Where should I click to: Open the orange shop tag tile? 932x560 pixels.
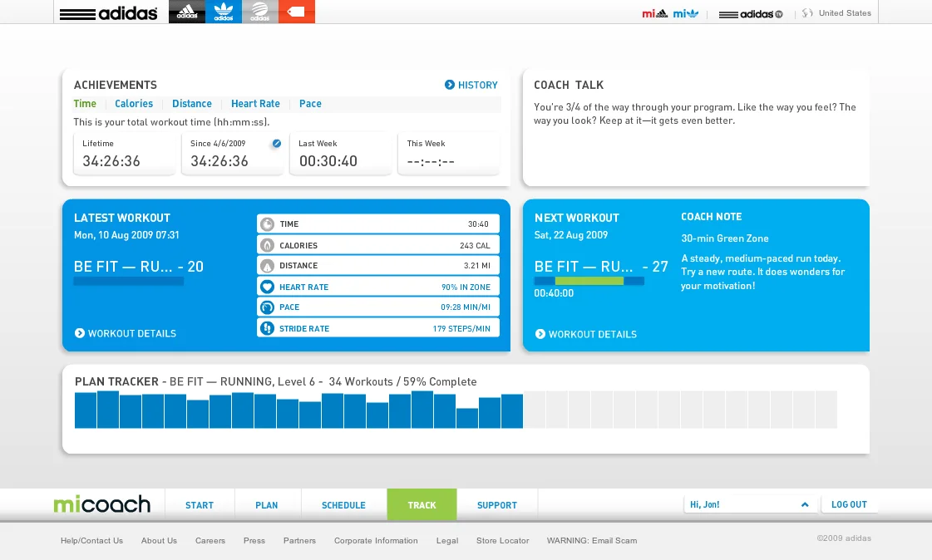click(297, 12)
